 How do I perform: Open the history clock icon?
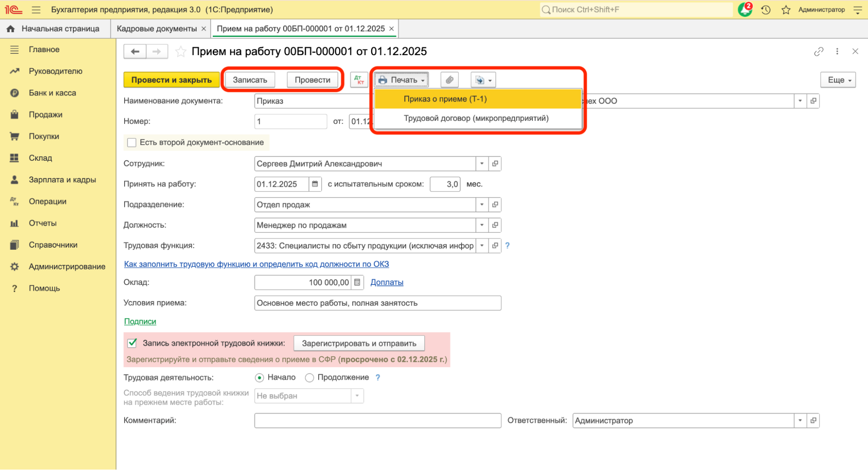coord(766,10)
